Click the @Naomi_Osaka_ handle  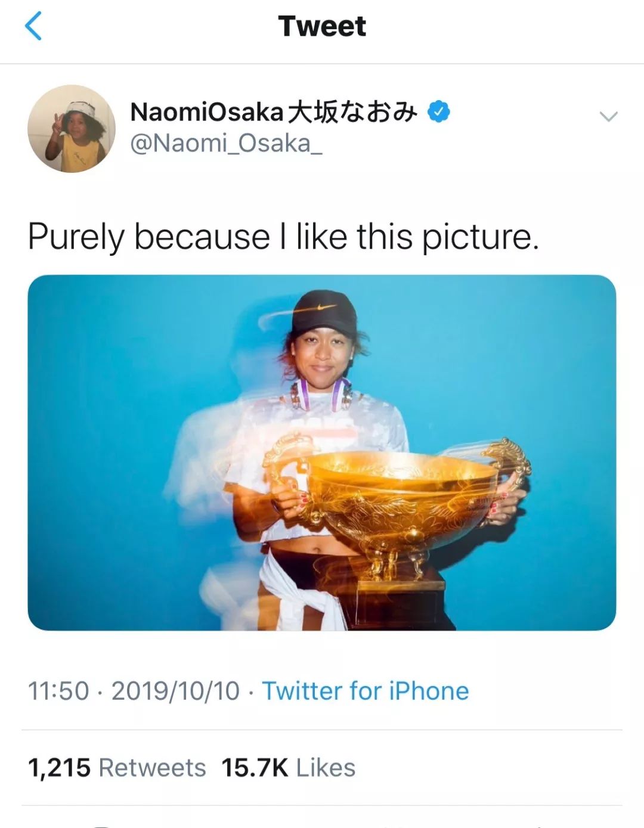[x=226, y=144]
